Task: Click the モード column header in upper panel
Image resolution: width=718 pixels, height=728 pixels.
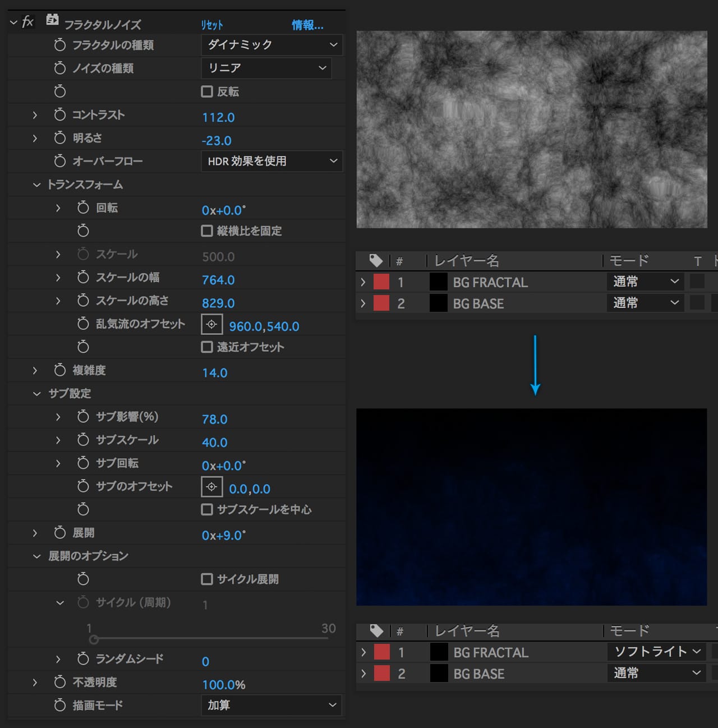Action: pos(629,261)
